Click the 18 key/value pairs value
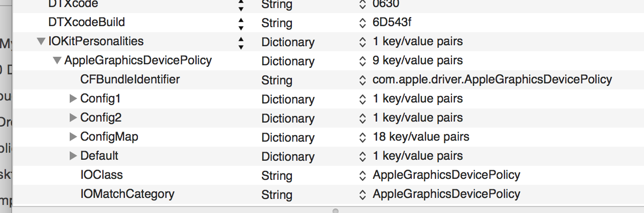Image resolution: width=644 pixels, height=213 pixels. point(421,137)
